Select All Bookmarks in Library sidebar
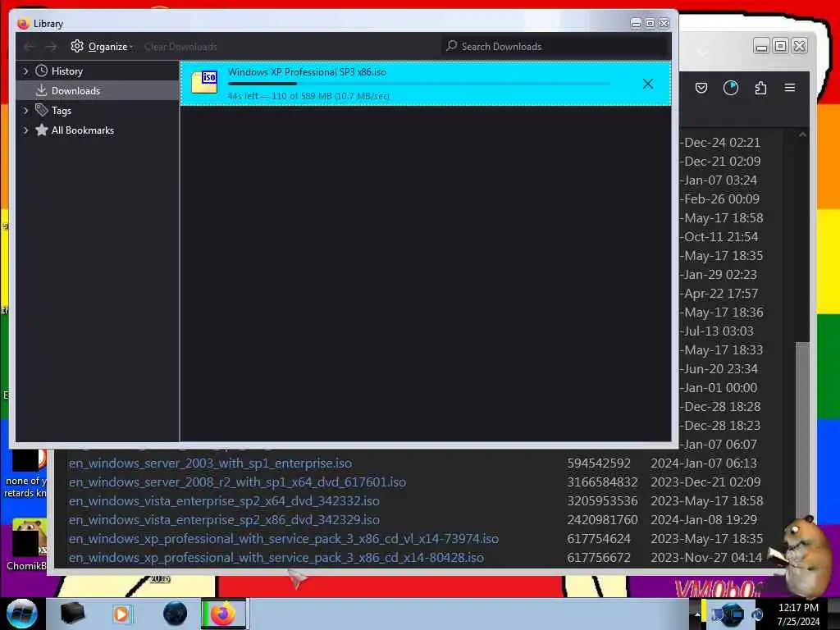840x630 pixels. click(83, 130)
